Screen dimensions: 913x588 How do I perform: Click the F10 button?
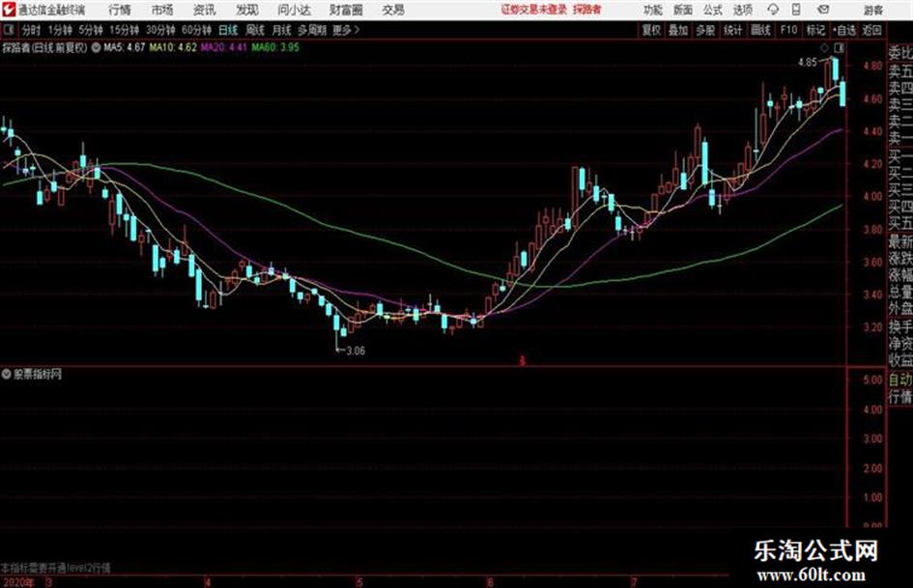tap(788, 30)
